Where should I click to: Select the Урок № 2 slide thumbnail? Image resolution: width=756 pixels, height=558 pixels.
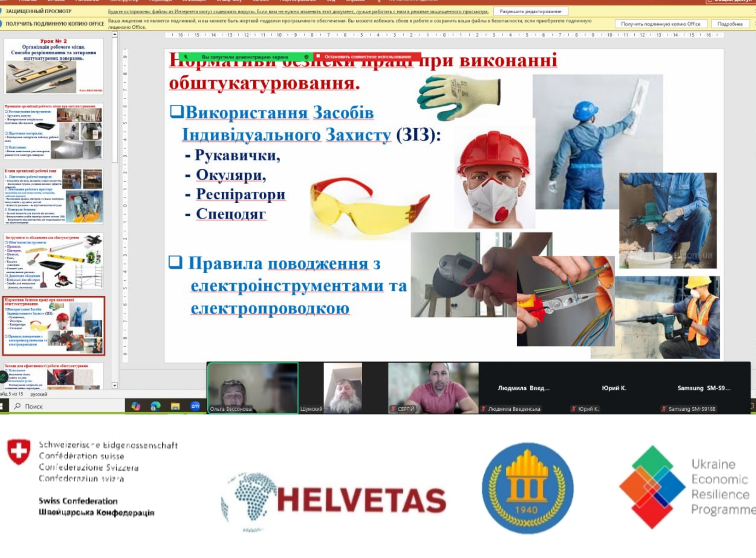tap(53, 66)
